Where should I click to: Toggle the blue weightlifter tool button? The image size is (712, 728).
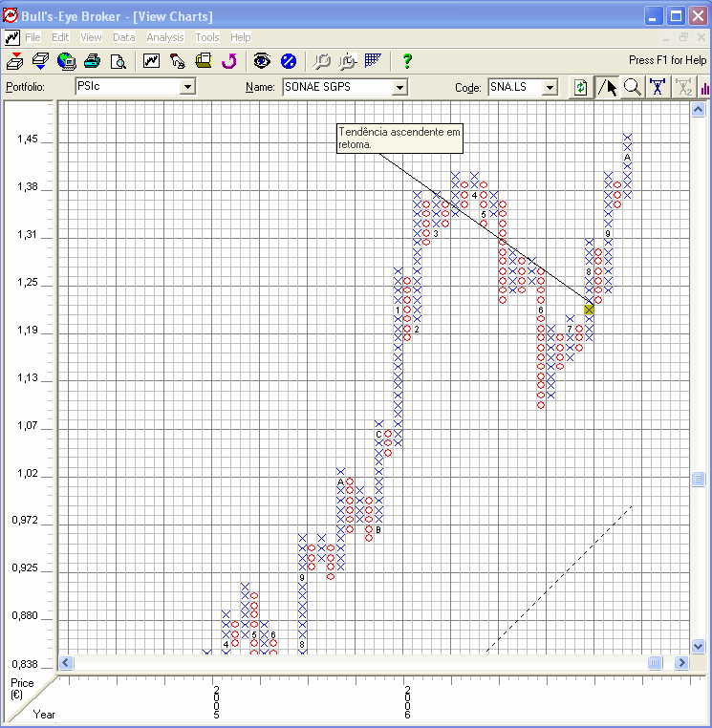point(658,87)
